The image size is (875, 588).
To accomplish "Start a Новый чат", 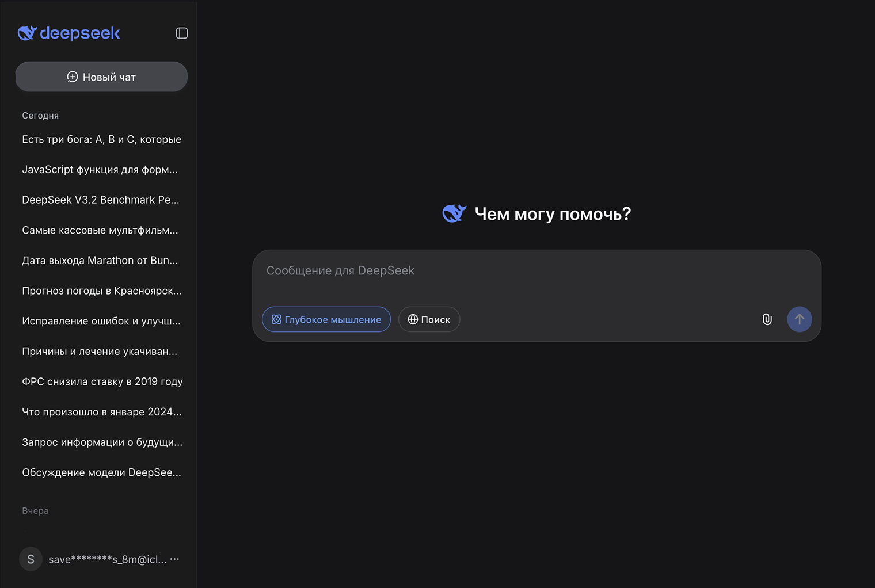I will pyautogui.click(x=101, y=77).
